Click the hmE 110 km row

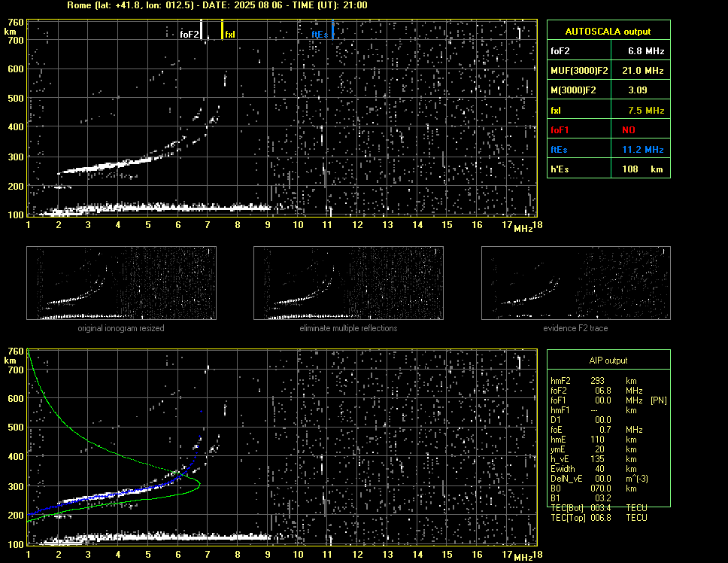click(593, 440)
